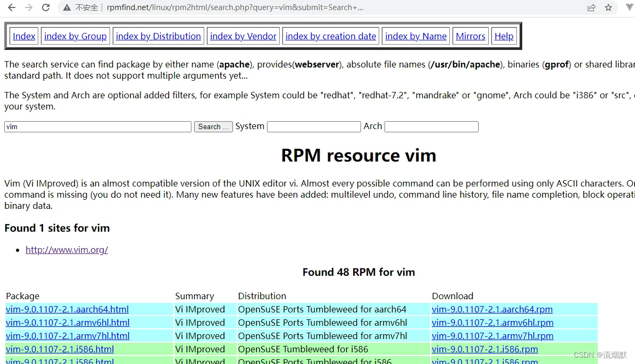
Task: Bookmark this page with the star icon
Action: [608, 7]
